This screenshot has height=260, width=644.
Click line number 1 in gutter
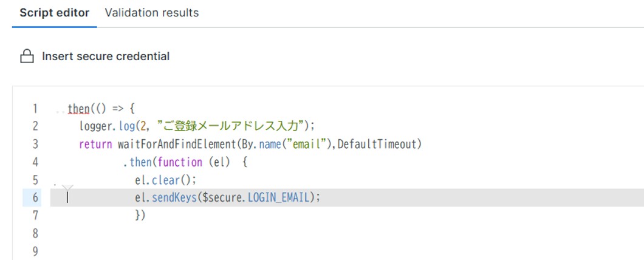tap(35, 109)
